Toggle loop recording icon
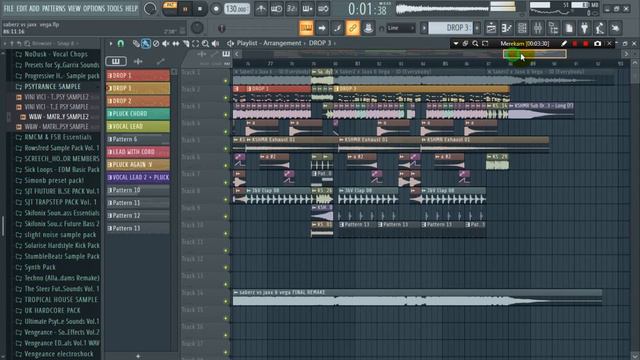 tap(323, 9)
